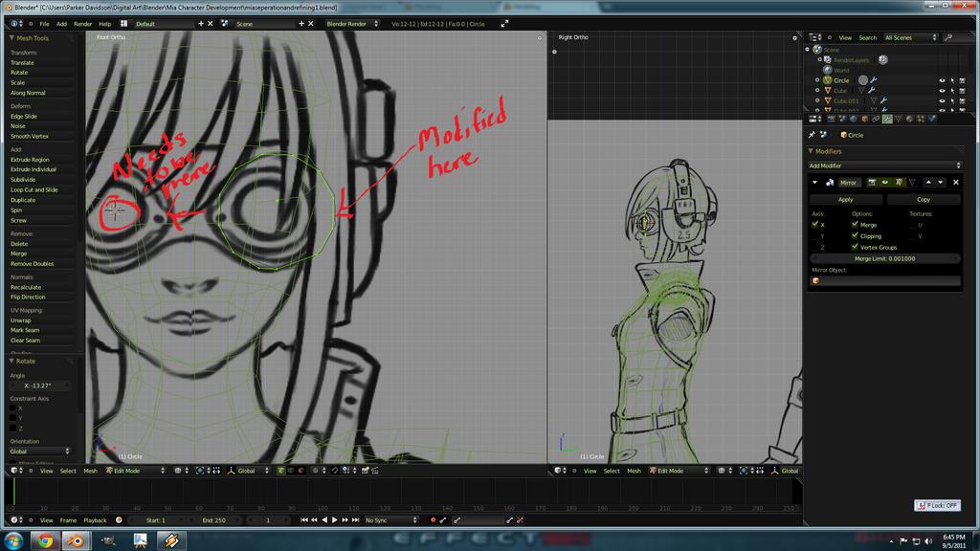Image resolution: width=980 pixels, height=551 pixels.
Task: Open the Render menu
Action: (x=83, y=24)
